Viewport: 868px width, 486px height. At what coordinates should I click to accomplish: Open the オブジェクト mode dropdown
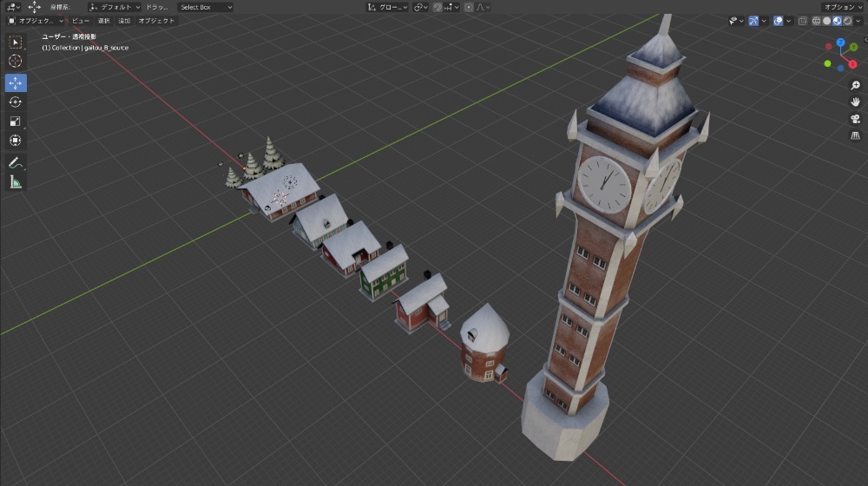(x=36, y=21)
